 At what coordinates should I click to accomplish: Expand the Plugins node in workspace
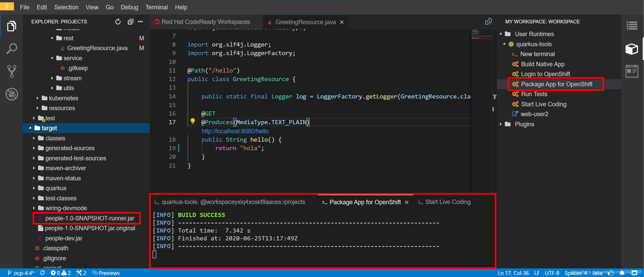point(501,124)
